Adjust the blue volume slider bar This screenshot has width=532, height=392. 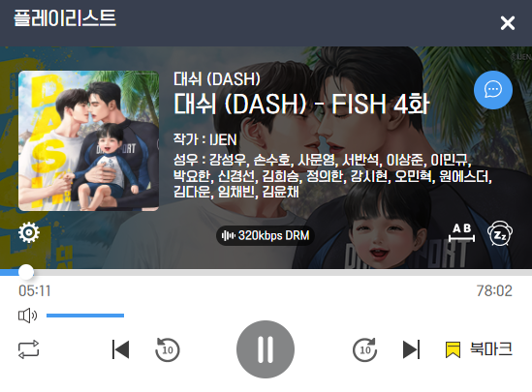85,316
